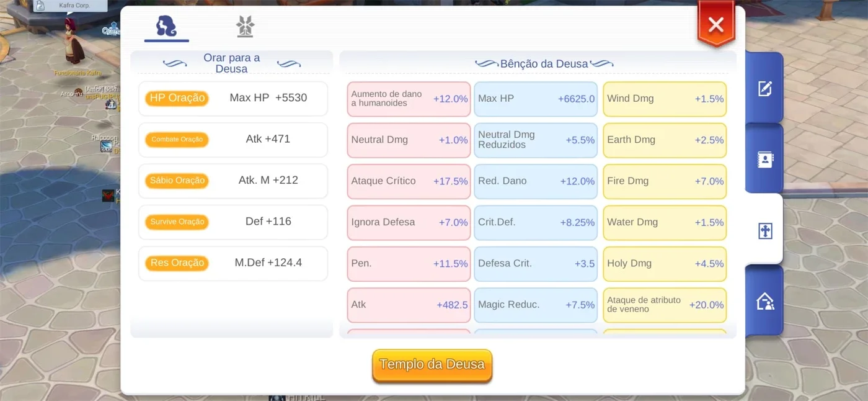Click the Atk +471 value
Image resolution: width=868 pixels, height=401 pixels.
(x=268, y=138)
